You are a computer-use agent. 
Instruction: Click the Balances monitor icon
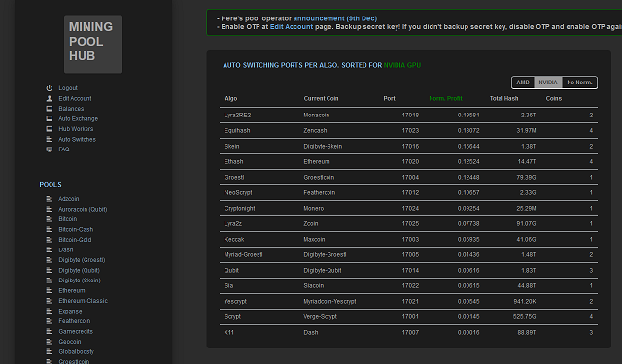(x=50, y=109)
